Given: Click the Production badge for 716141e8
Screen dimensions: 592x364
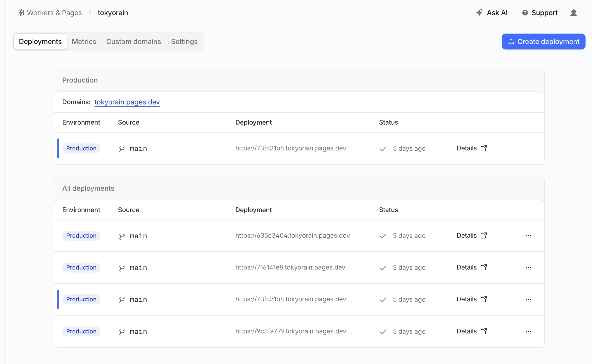Looking at the screenshot, I should tap(81, 268).
